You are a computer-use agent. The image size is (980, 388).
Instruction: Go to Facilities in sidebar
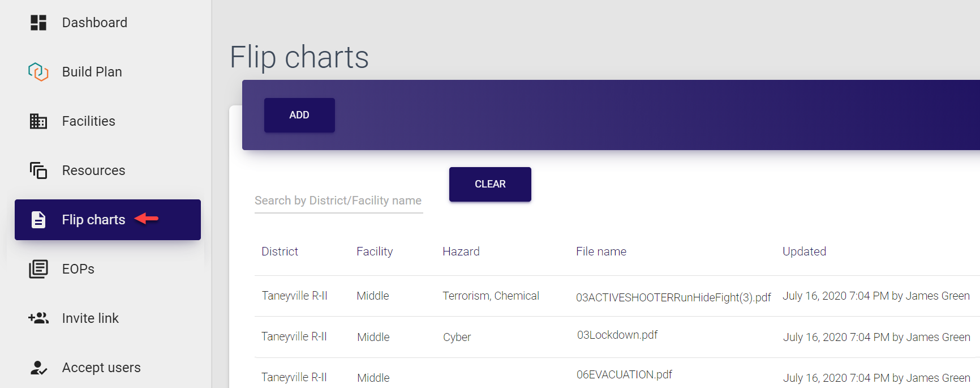tap(88, 121)
